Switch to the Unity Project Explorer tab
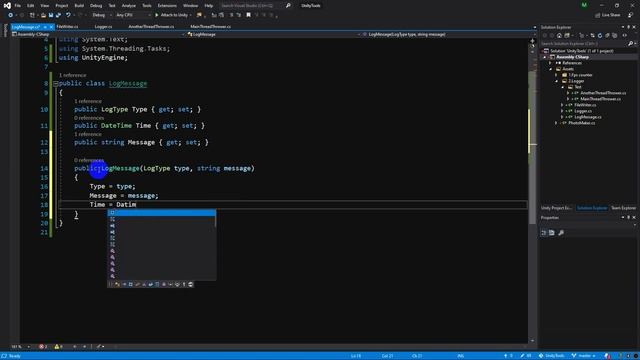640x360 pixels. pyautogui.click(x=556, y=208)
